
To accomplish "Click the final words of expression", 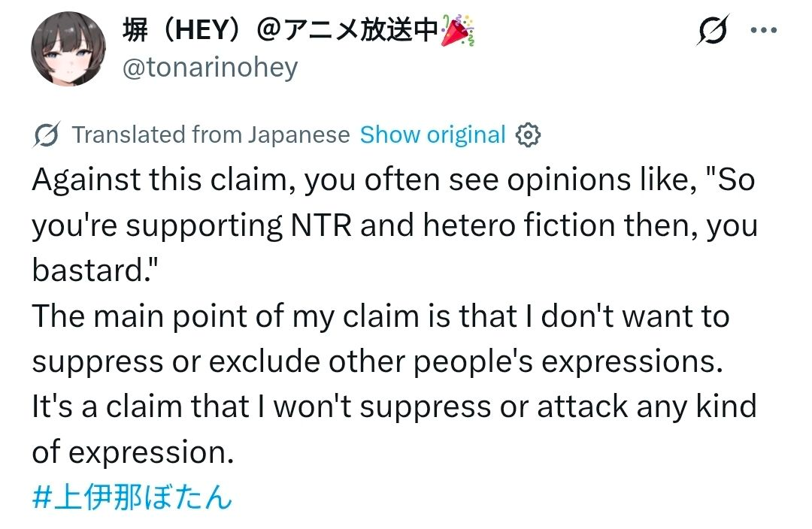I will coord(133,452).
